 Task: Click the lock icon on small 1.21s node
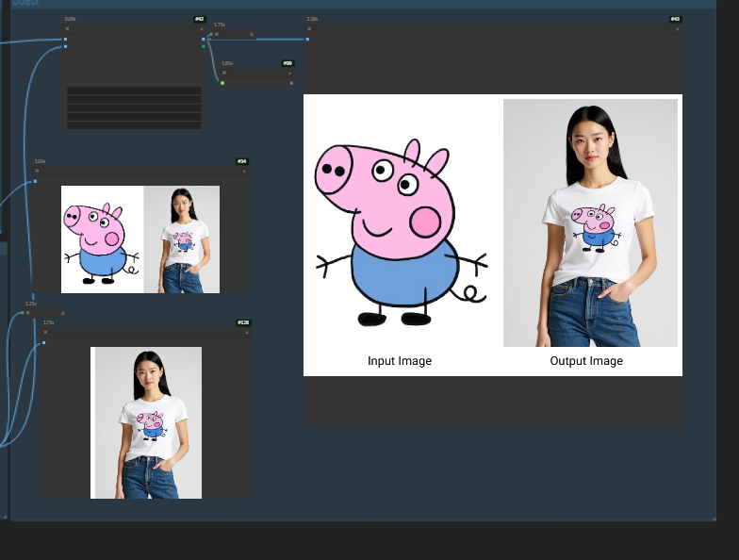tap(62, 313)
